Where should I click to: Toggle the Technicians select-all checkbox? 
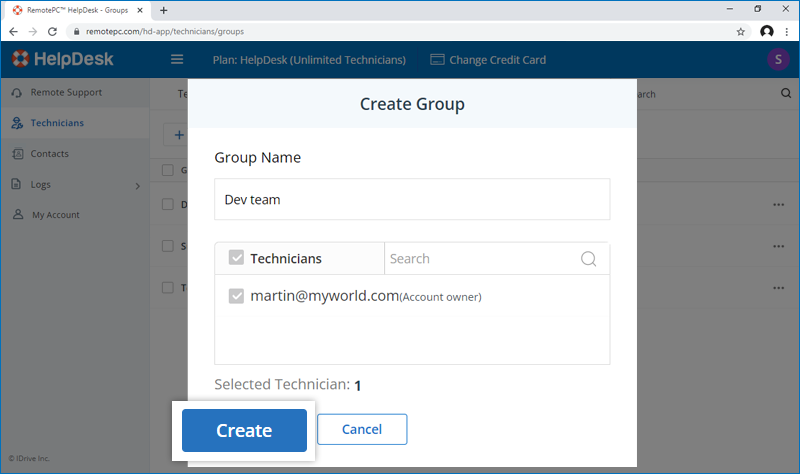(236, 258)
